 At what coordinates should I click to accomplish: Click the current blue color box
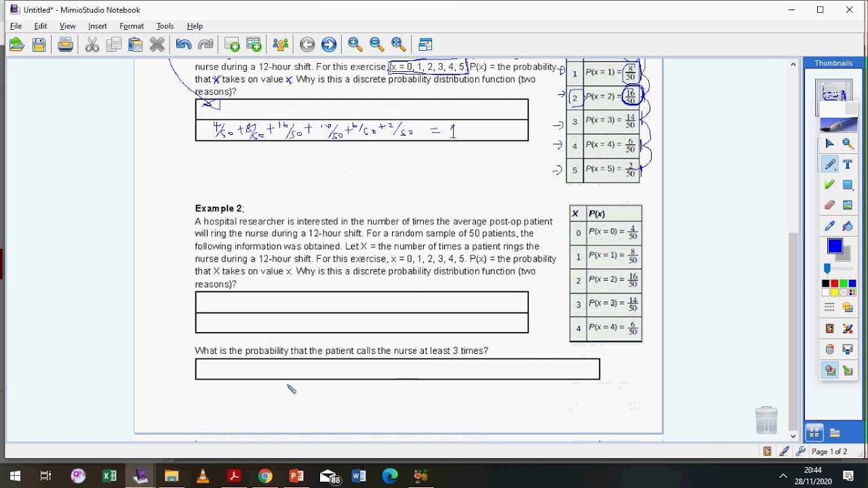(835, 247)
